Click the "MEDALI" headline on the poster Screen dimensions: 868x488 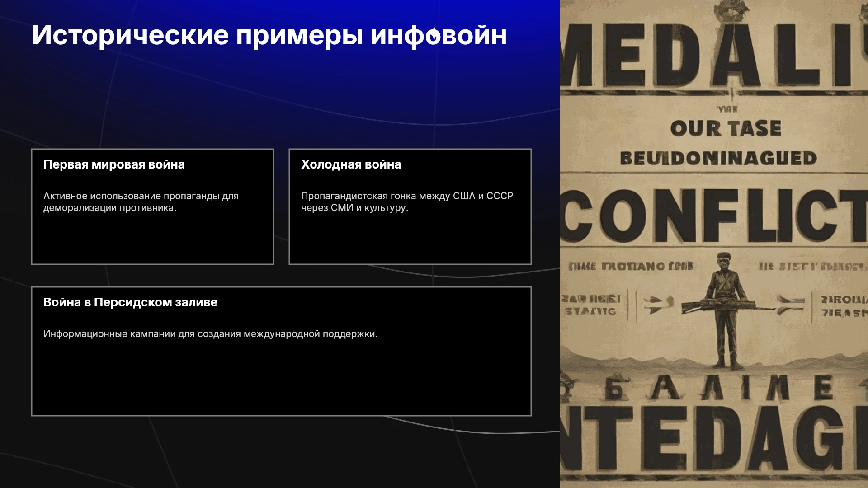tap(714, 54)
